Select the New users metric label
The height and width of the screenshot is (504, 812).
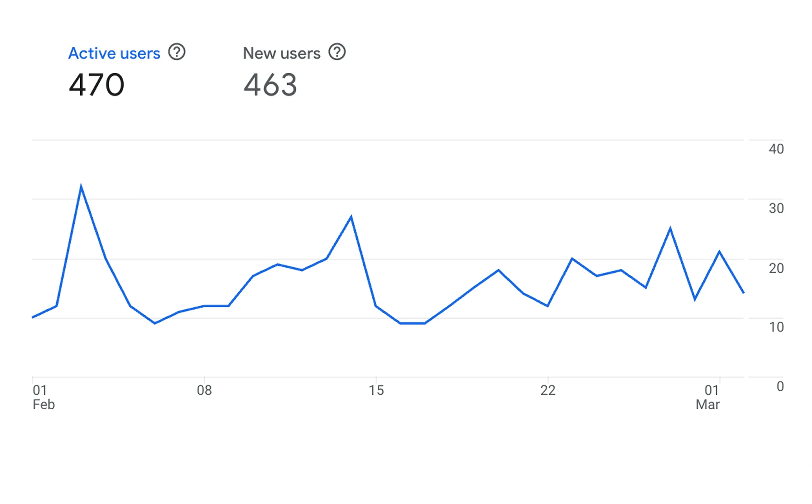tap(282, 53)
